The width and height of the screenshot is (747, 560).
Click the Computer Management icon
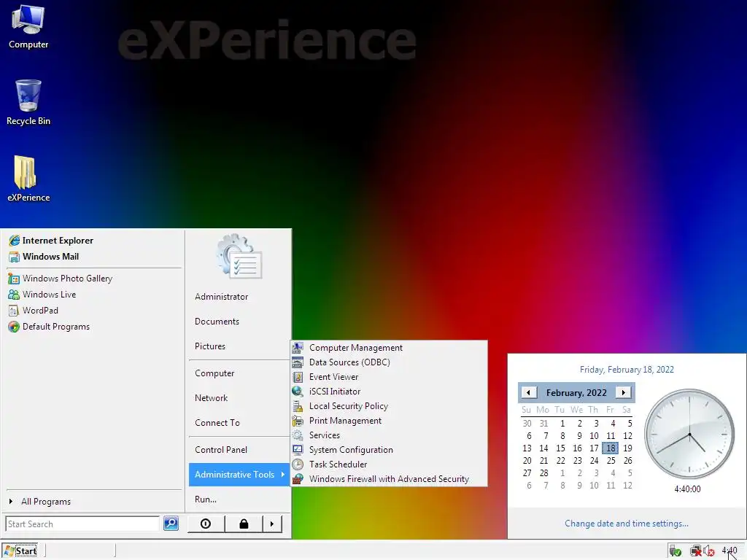point(298,348)
